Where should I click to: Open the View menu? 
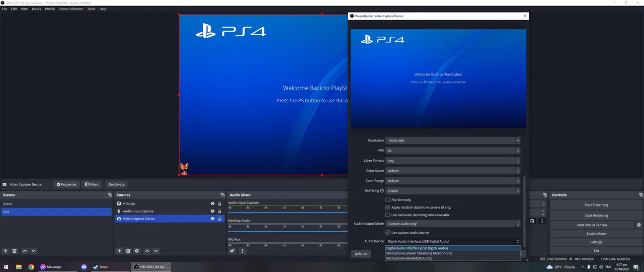[24, 9]
